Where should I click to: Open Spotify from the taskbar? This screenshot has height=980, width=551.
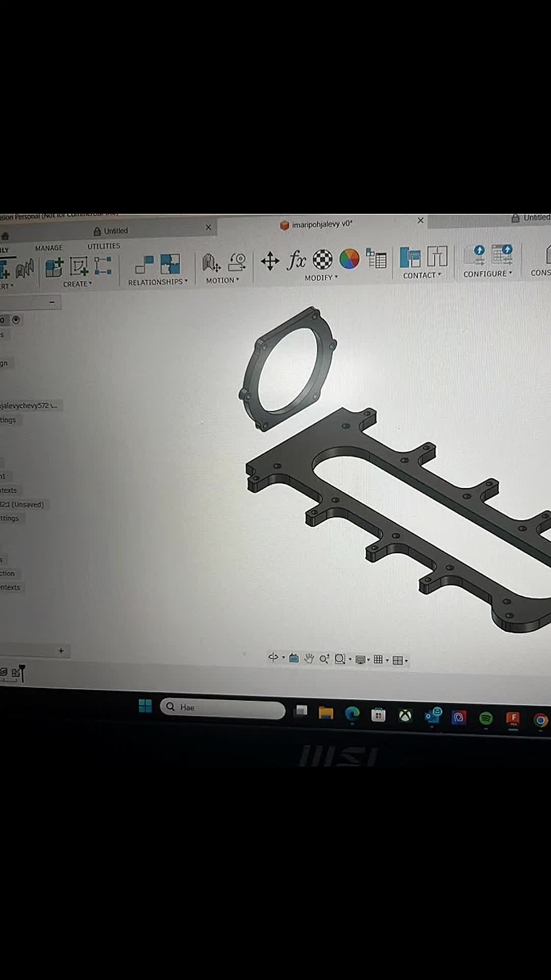(486, 719)
